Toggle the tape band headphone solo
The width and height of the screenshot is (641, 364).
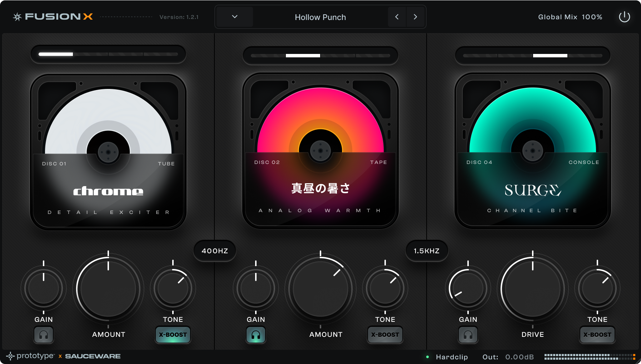click(256, 335)
